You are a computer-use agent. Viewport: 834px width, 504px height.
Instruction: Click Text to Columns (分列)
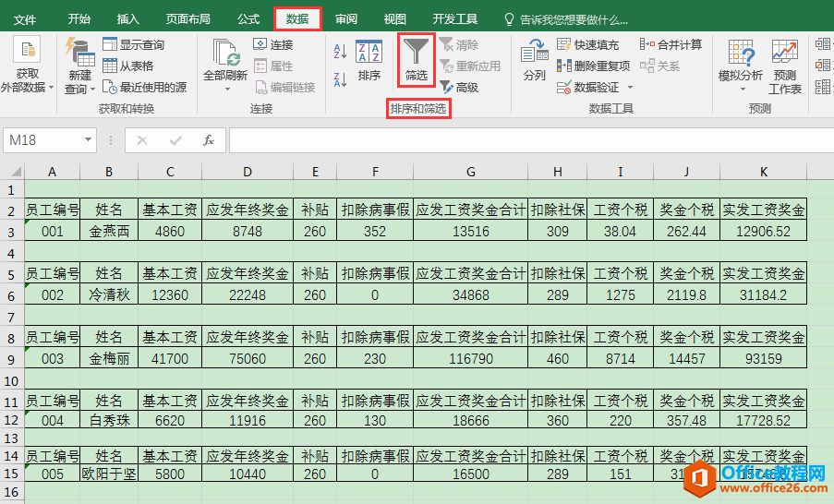535,60
